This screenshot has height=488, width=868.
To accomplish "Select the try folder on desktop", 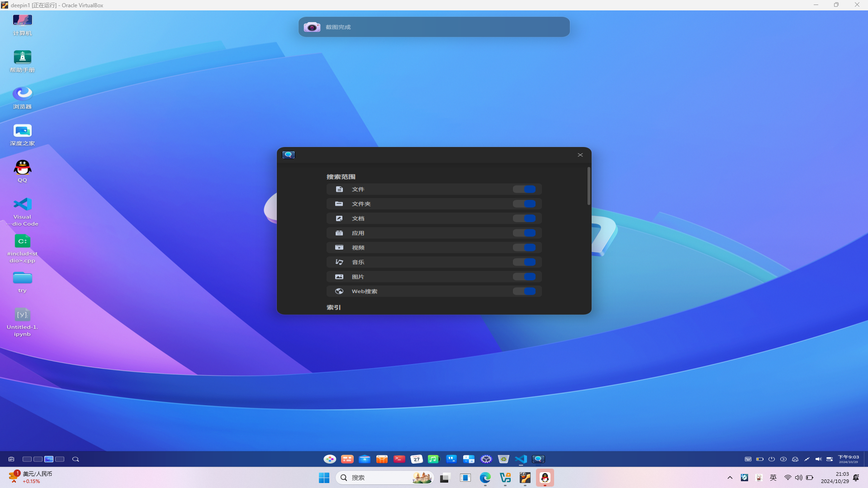I will coord(22,282).
